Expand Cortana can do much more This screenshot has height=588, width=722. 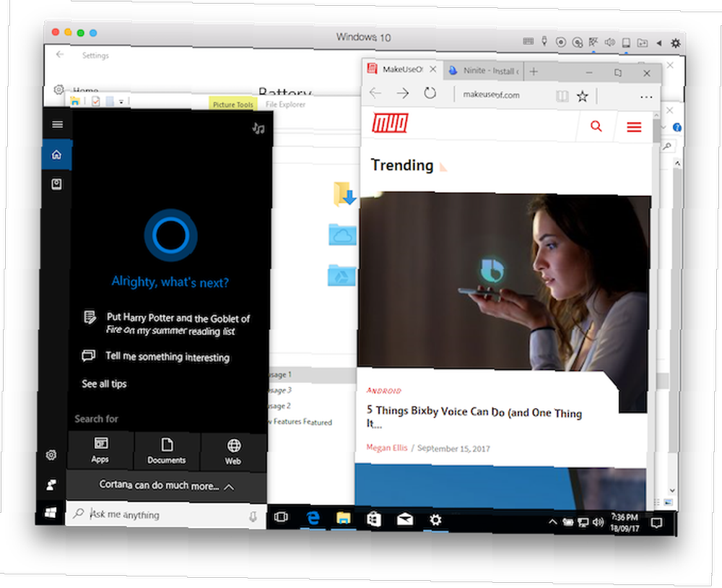point(167,485)
